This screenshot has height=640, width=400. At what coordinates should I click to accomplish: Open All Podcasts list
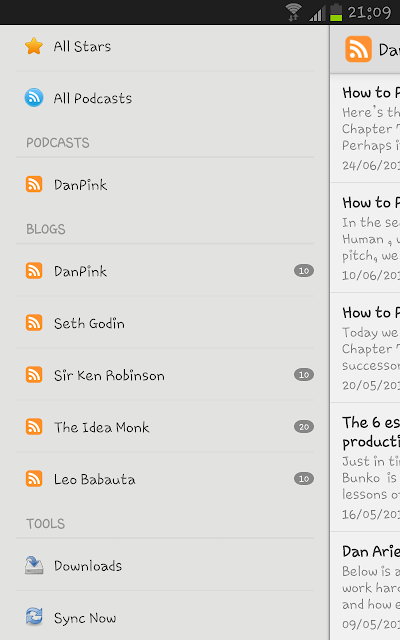[165, 98]
